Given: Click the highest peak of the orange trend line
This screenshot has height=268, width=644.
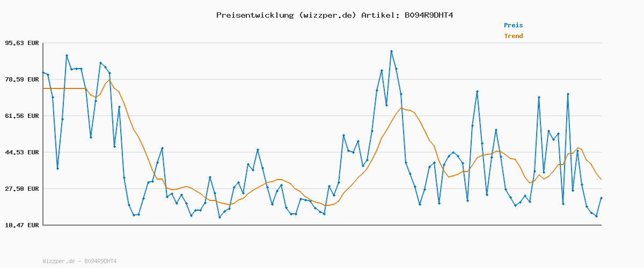Looking at the screenshot, I should (109, 80).
